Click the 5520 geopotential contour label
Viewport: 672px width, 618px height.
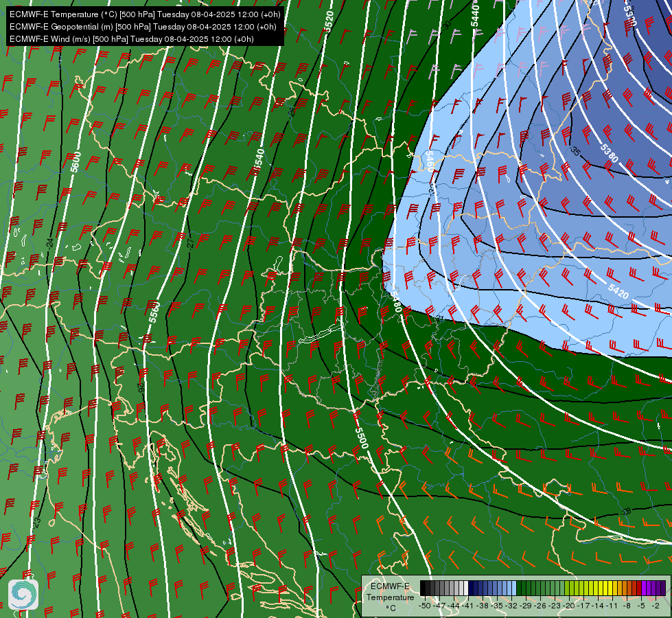[329, 22]
